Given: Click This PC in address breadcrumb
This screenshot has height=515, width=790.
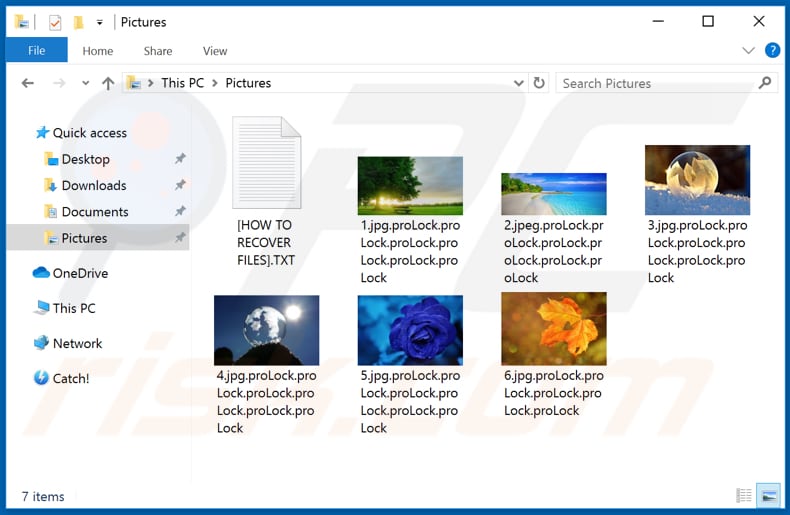Looking at the screenshot, I should point(182,83).
